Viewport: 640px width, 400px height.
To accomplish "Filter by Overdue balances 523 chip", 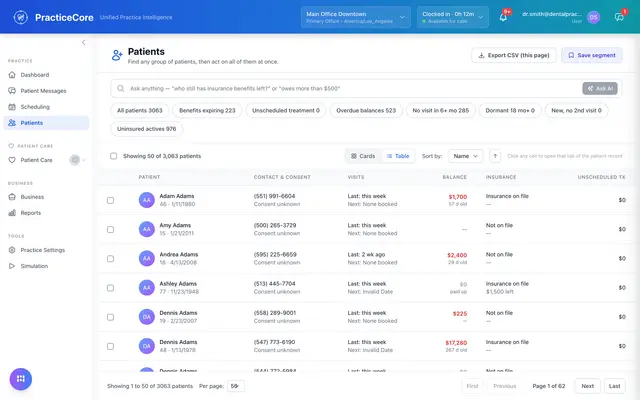I will point(366,111).
